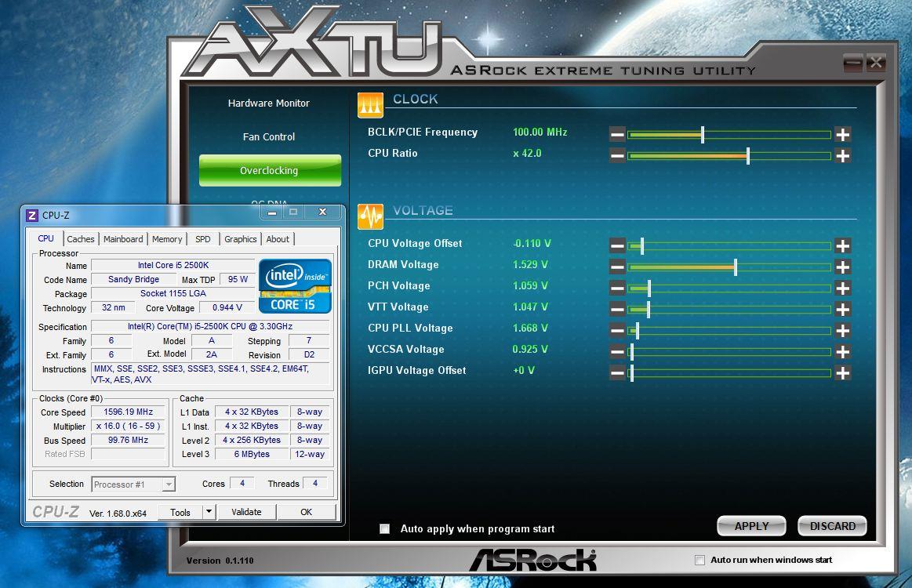Screen dimensions: 912x588
Task: Click OK in CPU-Z
Action: [307, 512]
